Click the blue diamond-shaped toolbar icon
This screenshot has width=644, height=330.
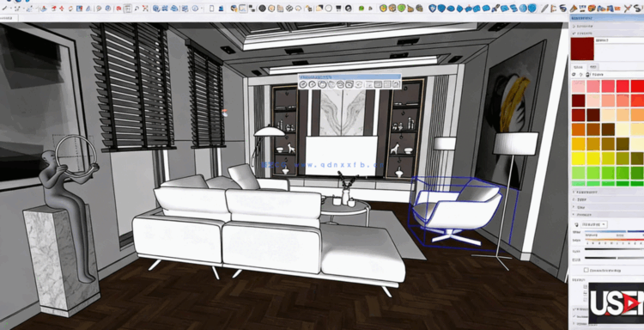click(459, 9)
